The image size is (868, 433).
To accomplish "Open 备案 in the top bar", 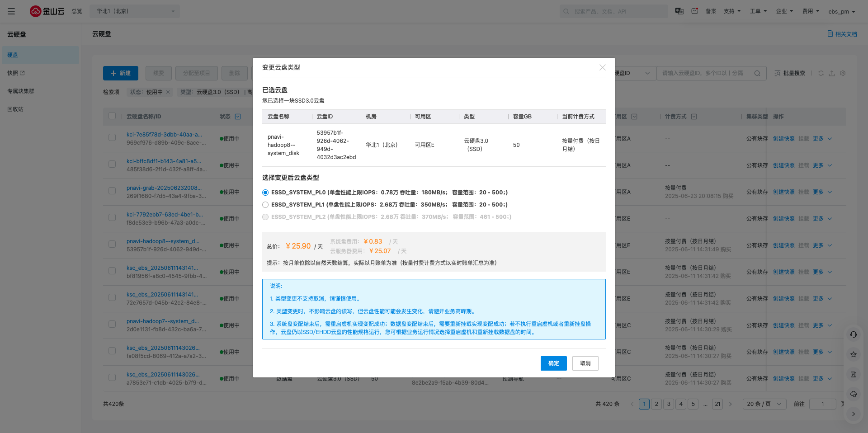I will [711, 11].
